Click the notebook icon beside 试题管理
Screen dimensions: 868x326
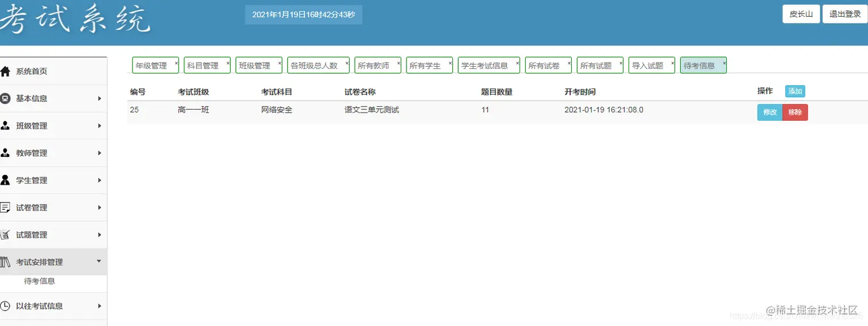click(x=5, y=235)
